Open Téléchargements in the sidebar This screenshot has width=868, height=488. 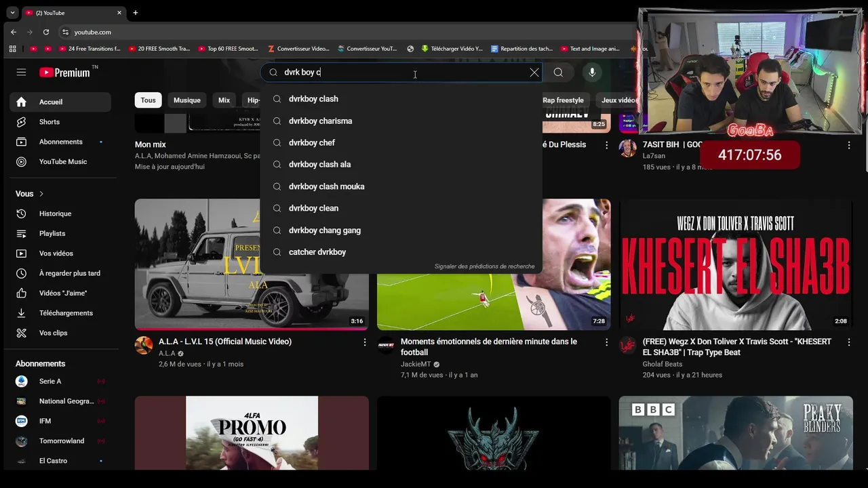(x=60, y=313)
